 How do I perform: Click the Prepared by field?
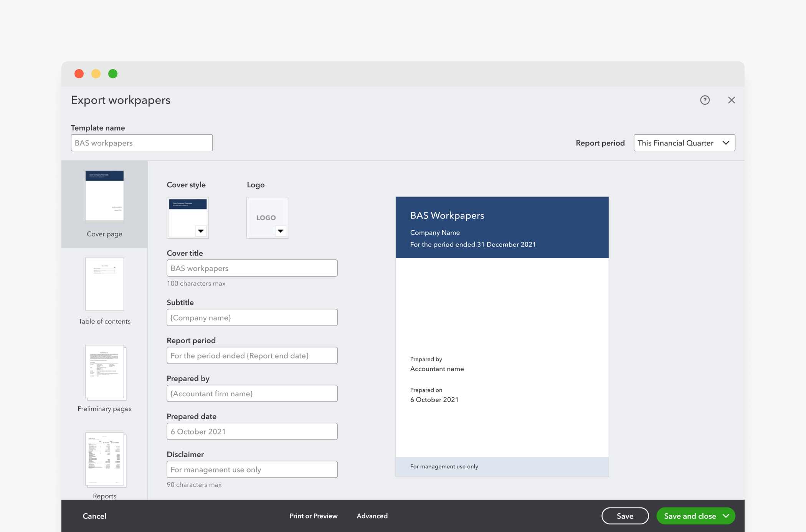point(252,393)
